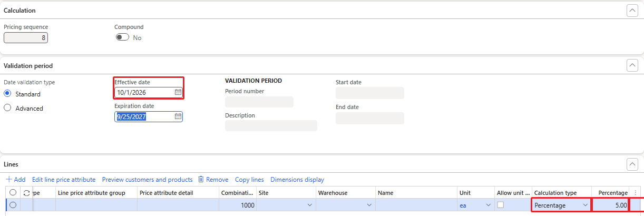Open the Calculation type Percentage dropdown
644x216 pixels.
pos(584,205)
